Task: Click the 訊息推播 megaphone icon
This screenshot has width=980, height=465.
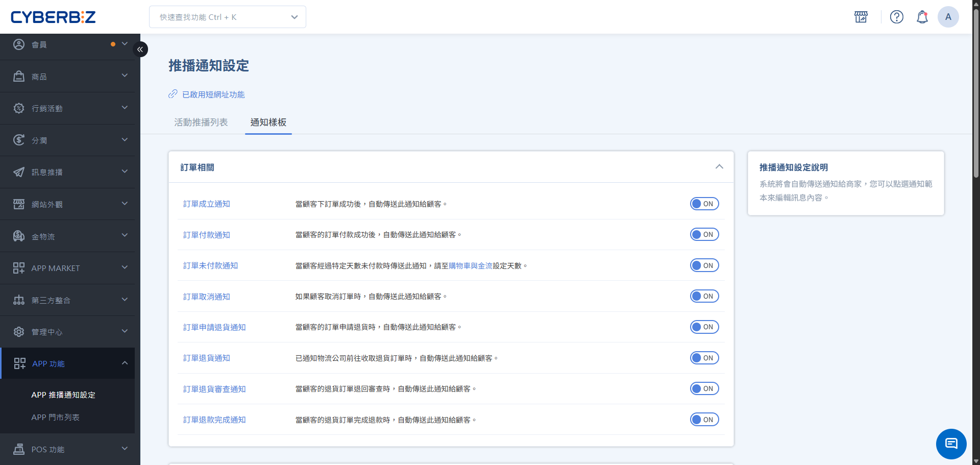Action: pyautogui.click(x=19, y=172)
